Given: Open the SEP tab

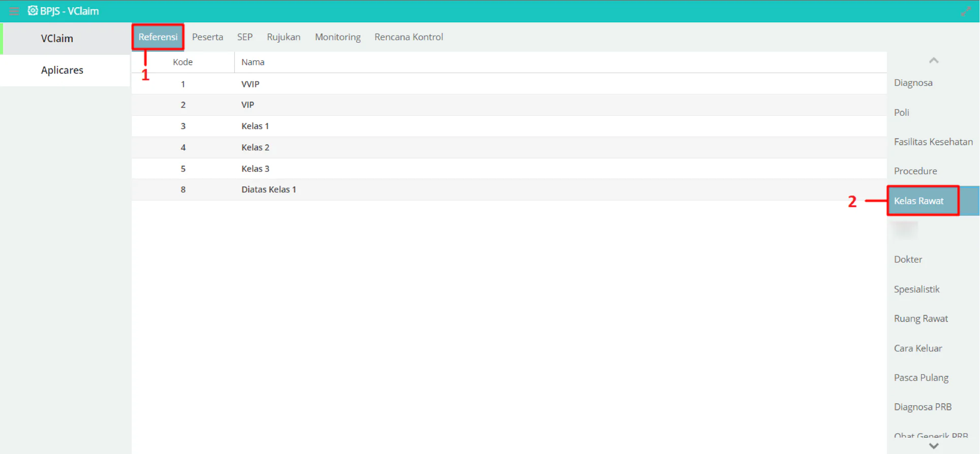Looking at the screenshot, I should pyautogui.click(x=245, y=37).
